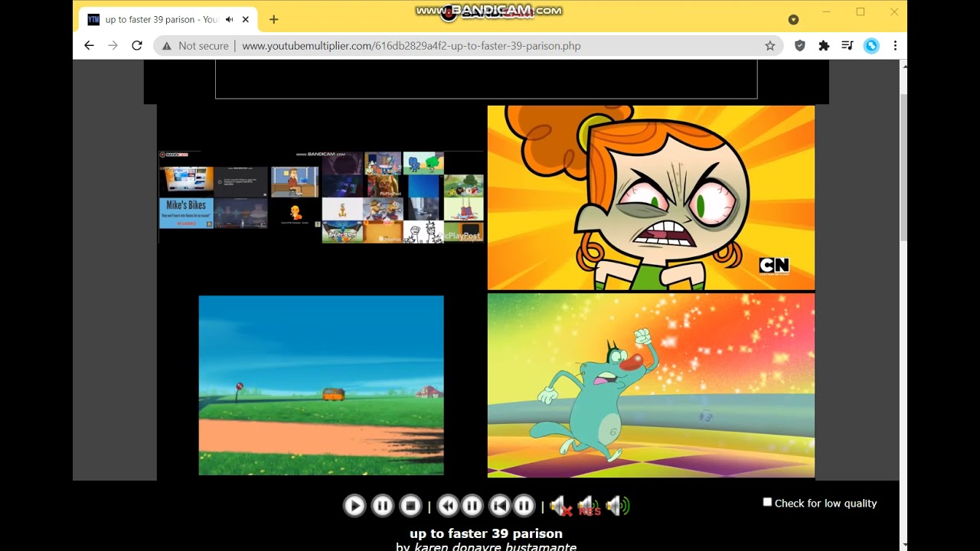Mute the tab using its speaker icon
The image size is (980, 551).
(229, 19)
